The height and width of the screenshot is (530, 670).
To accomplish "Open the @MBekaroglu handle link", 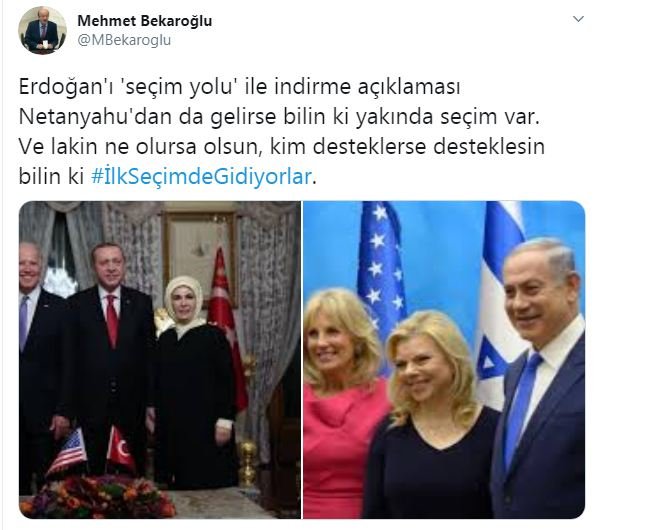I will (x=124, y=40).
